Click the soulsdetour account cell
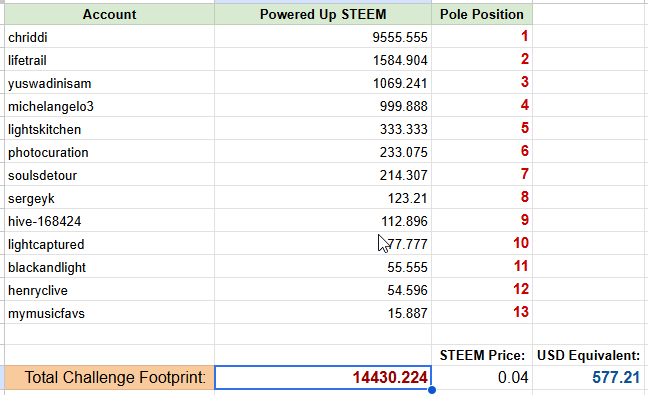Viewport: 648px width, 395px height. pos(110,175)
